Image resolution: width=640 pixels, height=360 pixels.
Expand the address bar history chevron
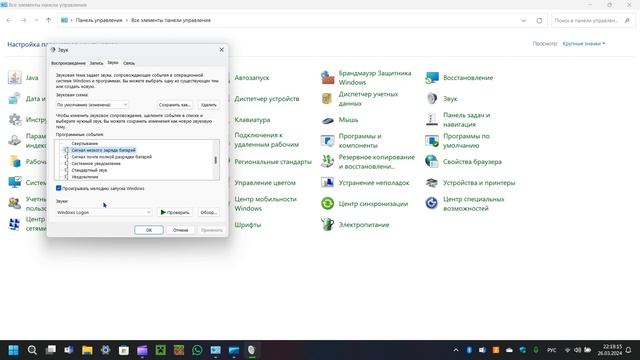click(x=524, y=20)
